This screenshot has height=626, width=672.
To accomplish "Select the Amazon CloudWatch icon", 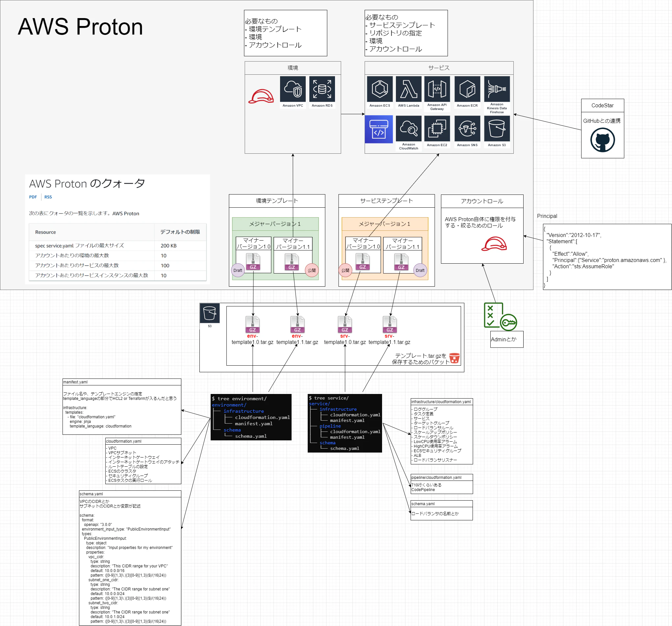I will (x=408, y=128).
